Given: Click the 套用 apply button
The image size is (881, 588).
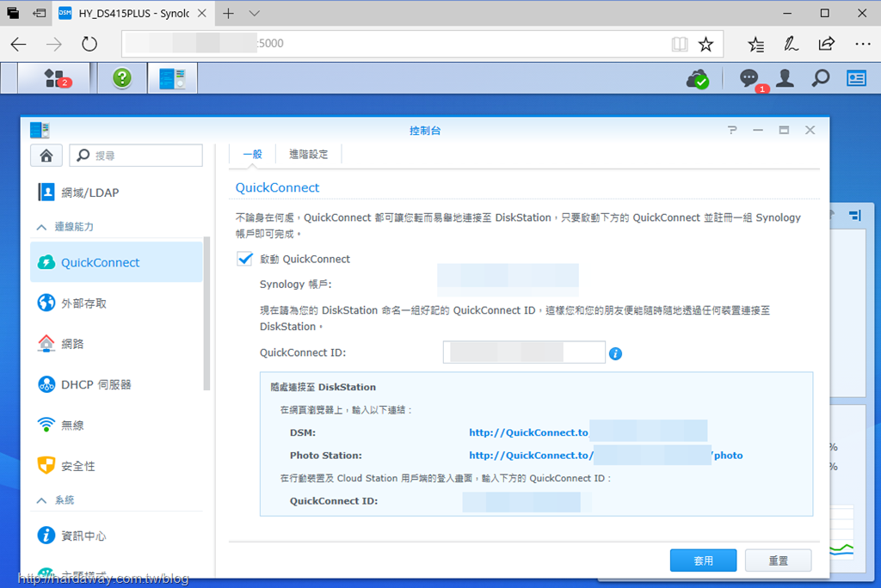Looking at the screenshot, I should pyautogui.click(x=703, y=560).
